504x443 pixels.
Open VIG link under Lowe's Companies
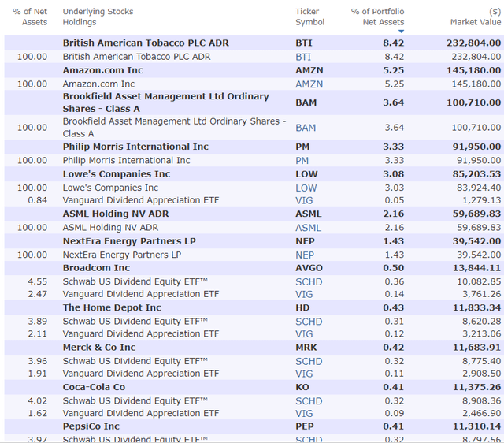pos(304,200)
